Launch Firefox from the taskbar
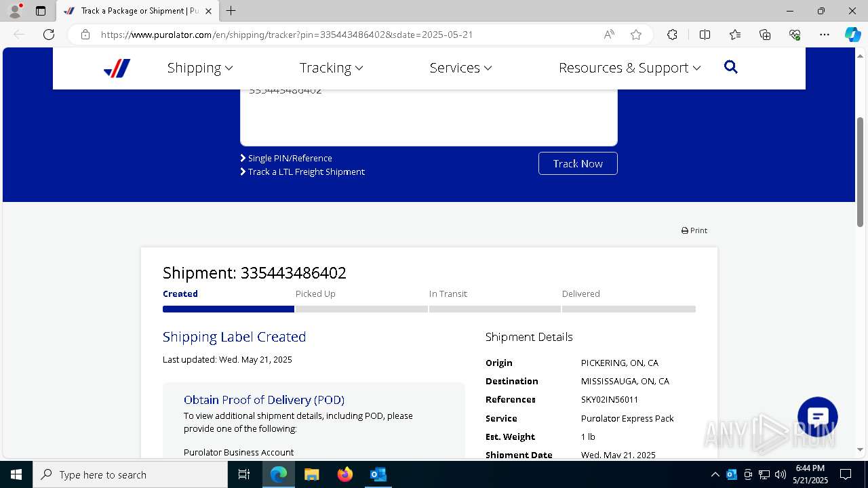The image size is (868, 488). coord(345,474)
